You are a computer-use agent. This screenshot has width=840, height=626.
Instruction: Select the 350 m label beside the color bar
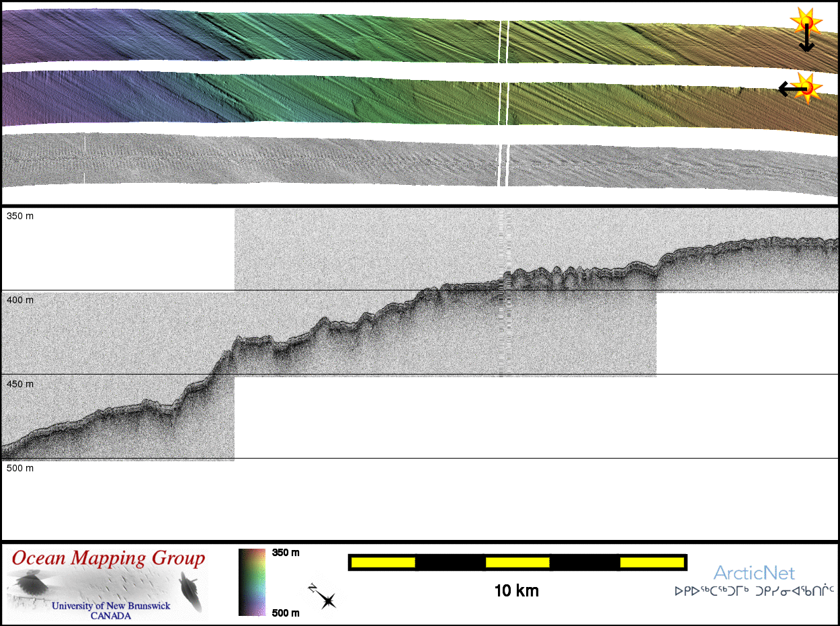(286, 553)
